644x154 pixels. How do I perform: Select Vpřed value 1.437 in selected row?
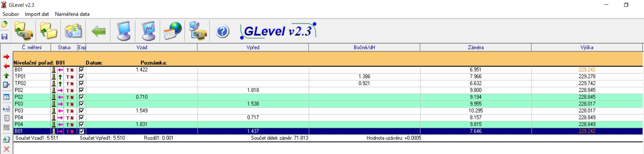pos(253,131)
